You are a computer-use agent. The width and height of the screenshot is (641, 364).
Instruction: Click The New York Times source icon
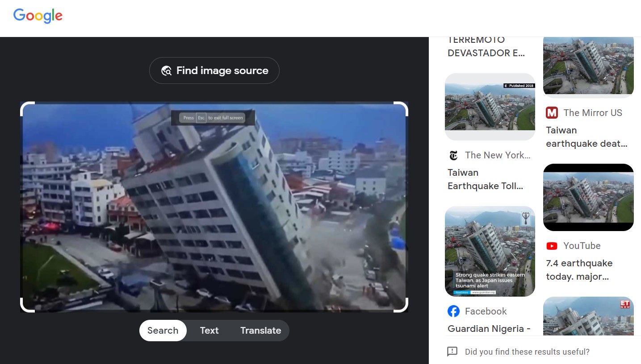[453, 155]
